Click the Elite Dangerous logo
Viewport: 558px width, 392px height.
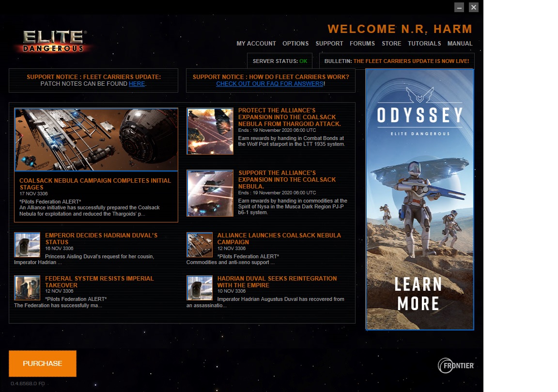[54, 42]
